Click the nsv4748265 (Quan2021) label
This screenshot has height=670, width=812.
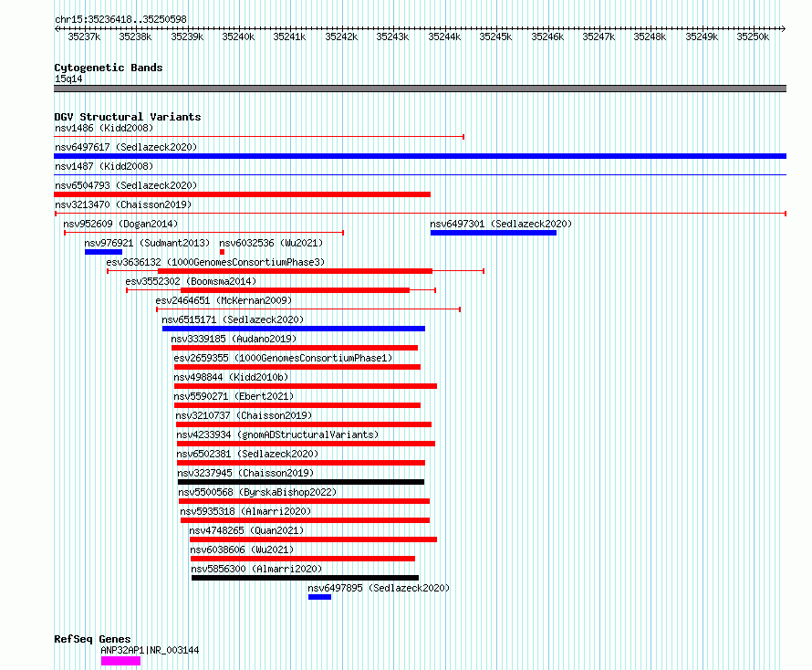point(246,530)
